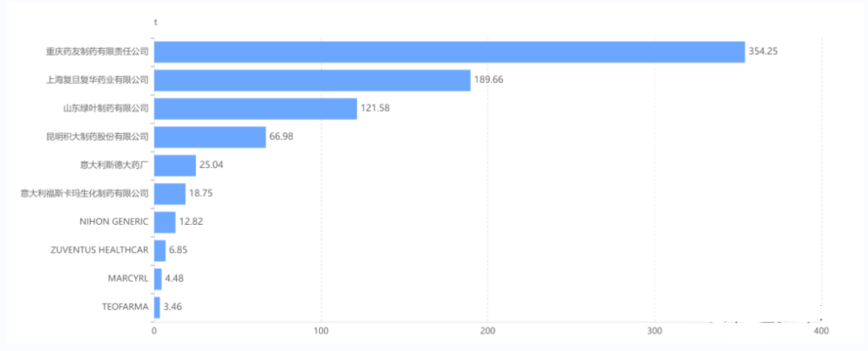Click the MARCYRL category label
Screen dimensions: 868x351
[128, 278]
